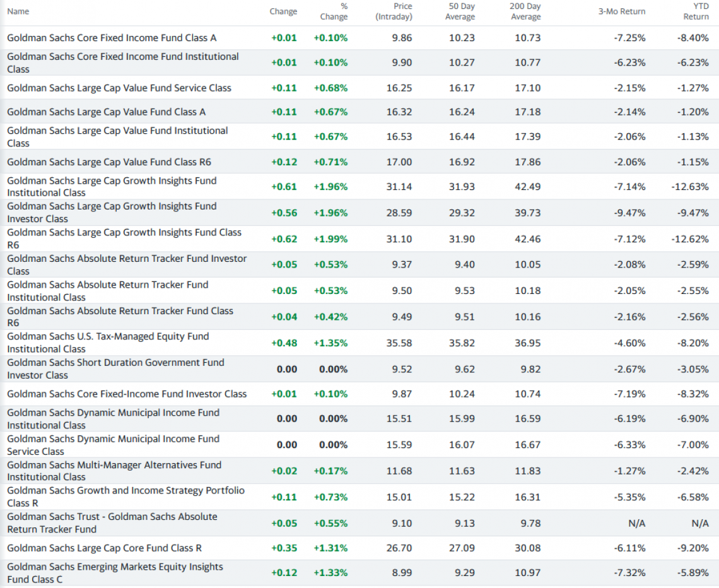The height and width of the screenshot is (588, 719).
Task: Open Multi-Manager Alternatives Fund Institutional Class
Action: tap(114, 471)
